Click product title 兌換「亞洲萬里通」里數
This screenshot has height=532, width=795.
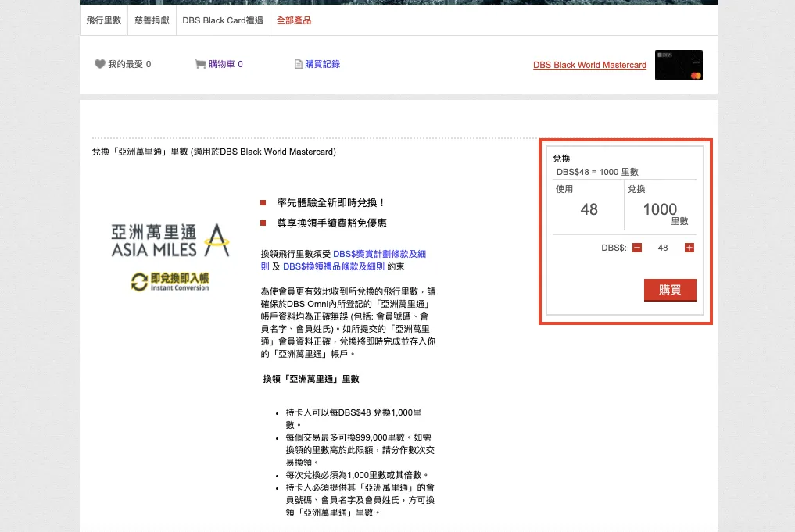(213, 152)
